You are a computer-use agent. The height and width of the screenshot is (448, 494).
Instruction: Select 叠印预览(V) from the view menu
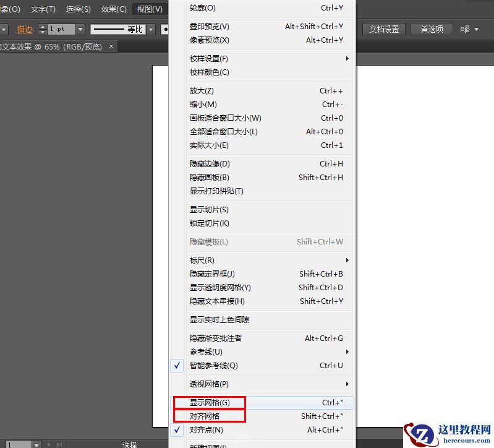click(x=271, y=27)
